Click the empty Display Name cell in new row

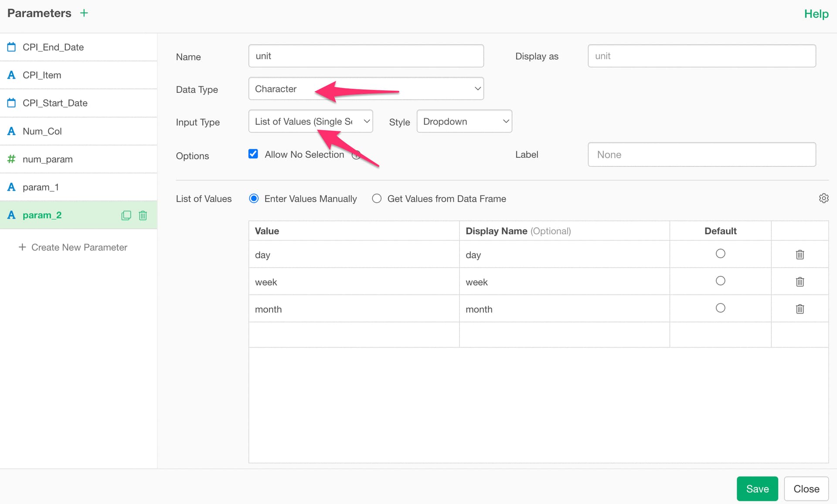(565, 335)
